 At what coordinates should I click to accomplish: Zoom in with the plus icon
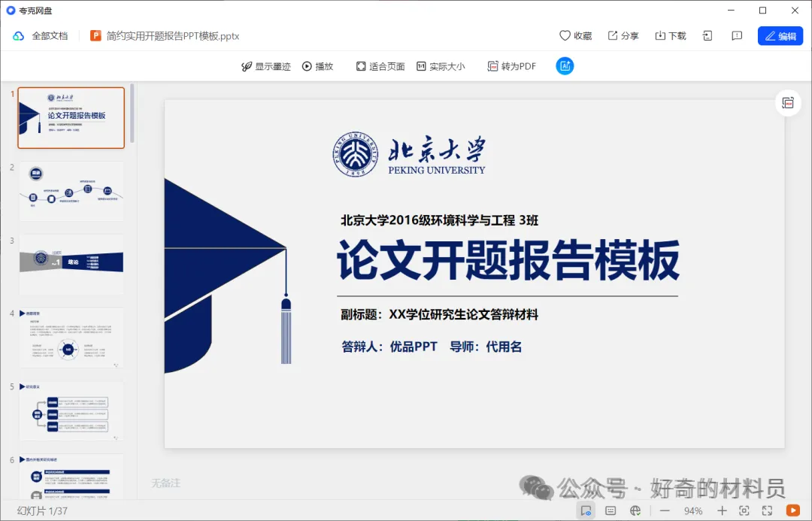[722, 510]
